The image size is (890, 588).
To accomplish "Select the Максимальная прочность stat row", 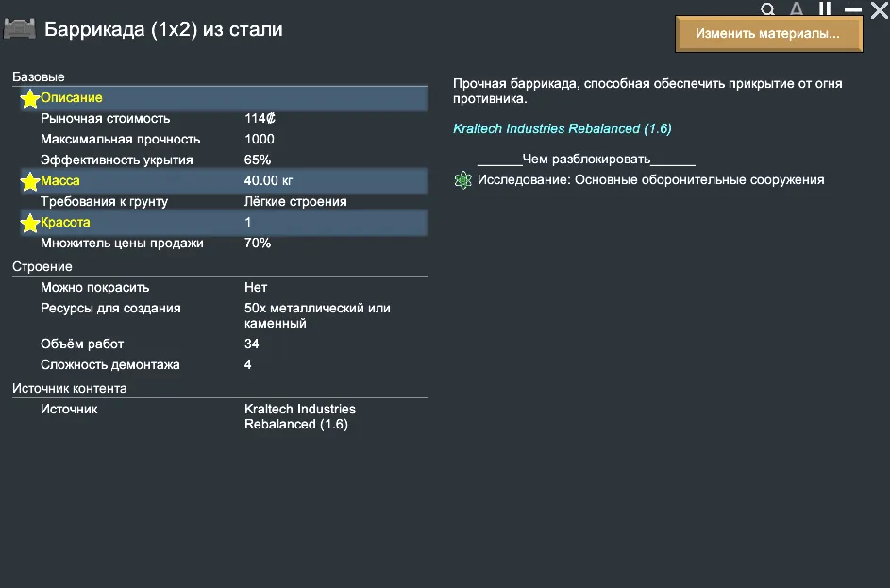I will [220, 140].
